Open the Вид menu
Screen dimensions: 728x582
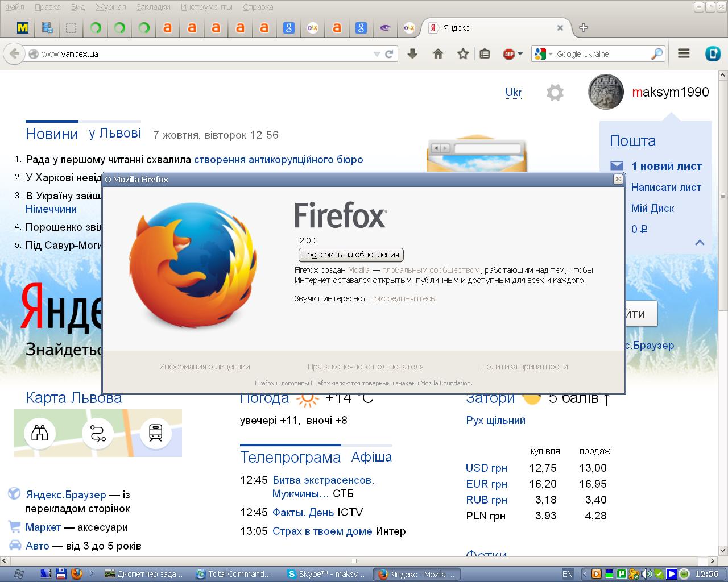(x=78, y=7)
